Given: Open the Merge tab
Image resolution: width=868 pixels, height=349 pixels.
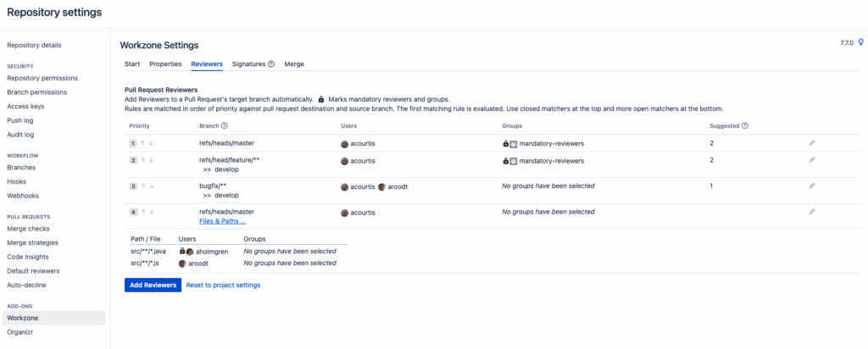Looking at the screenshot, I should coord(294,64).
